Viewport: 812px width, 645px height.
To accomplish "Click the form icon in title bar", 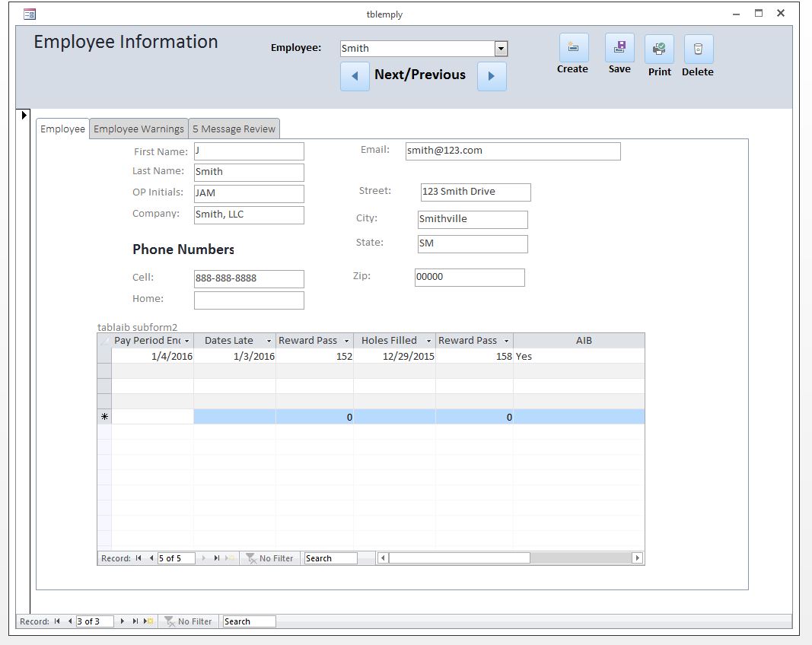I will [30, 14].
